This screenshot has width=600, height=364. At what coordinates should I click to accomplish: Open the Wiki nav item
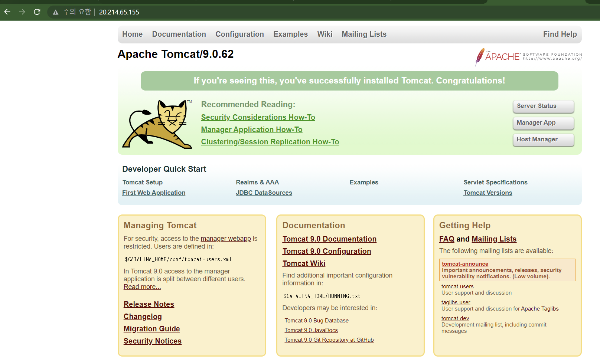pyautogui.click(x=325, y=34)
